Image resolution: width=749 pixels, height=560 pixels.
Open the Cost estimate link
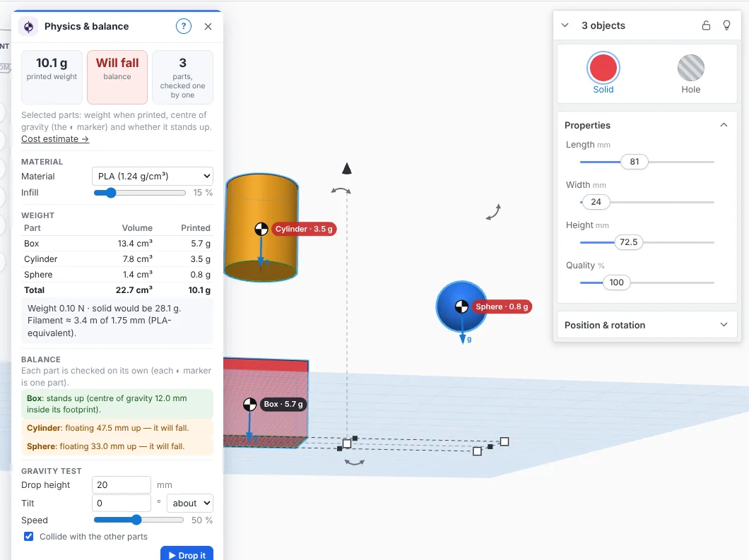coord(55,139)
